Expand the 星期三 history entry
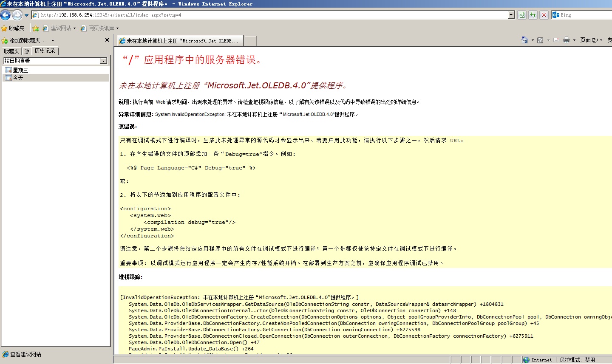 click(20, 70)
